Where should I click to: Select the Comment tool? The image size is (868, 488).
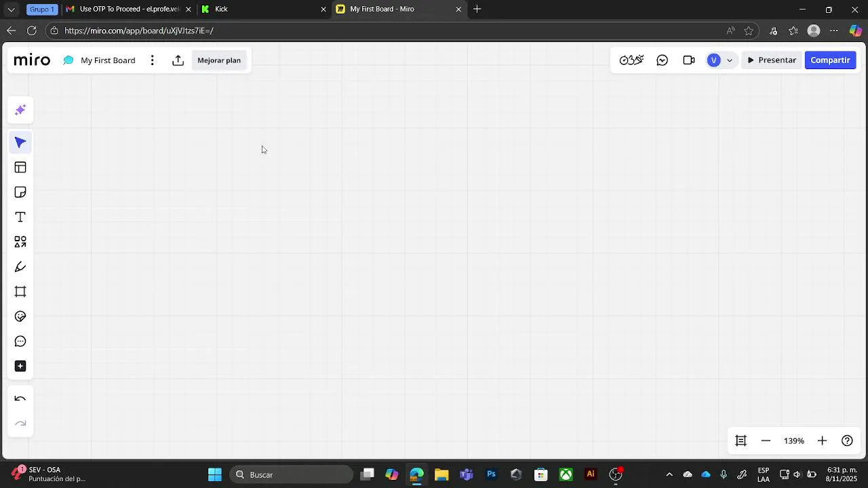tap(20, 342)
